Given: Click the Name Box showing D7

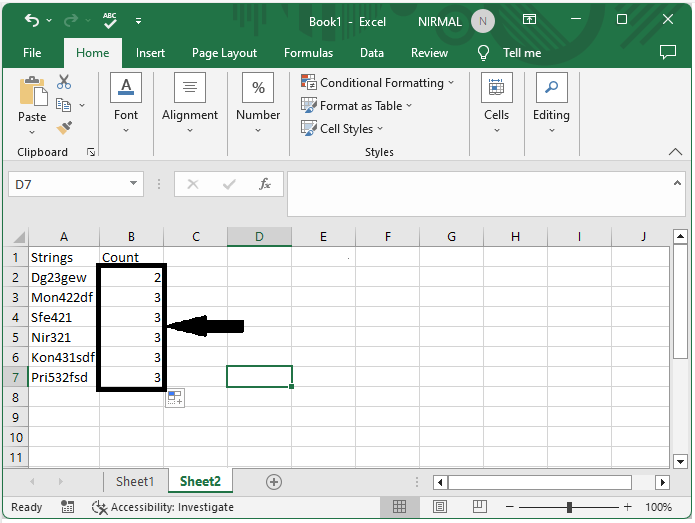Looking at the screenshot, I should click(x=68, y=184).
